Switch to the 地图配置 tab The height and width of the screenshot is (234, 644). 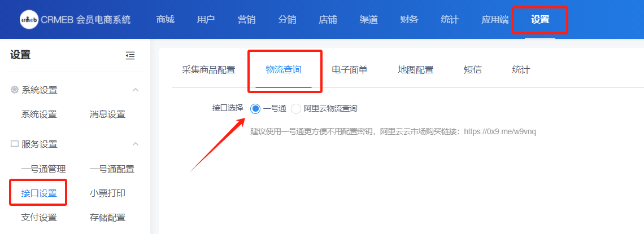pos(415,70)
